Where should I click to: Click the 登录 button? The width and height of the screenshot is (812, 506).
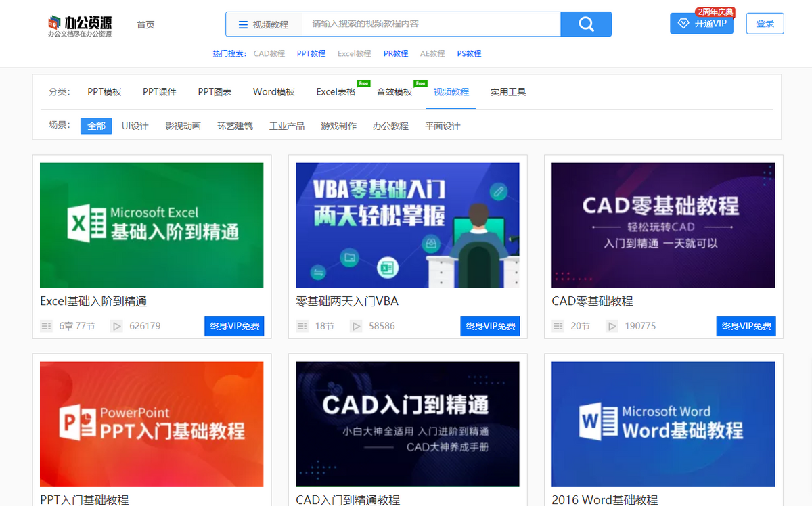(765, 24)
